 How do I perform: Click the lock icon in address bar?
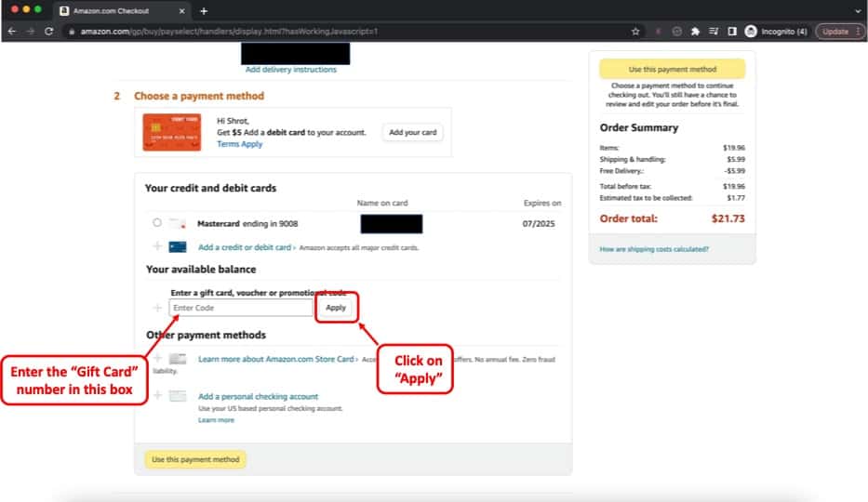point(72,32)
